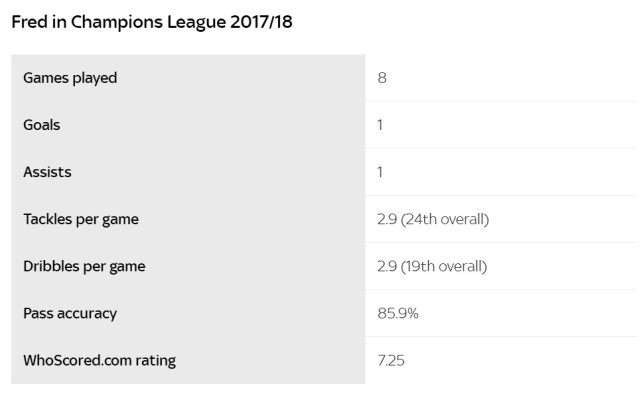Click the 'Fred in Champions League 2017/18' title
641x394 pixels.
click(x=152, y=22)
